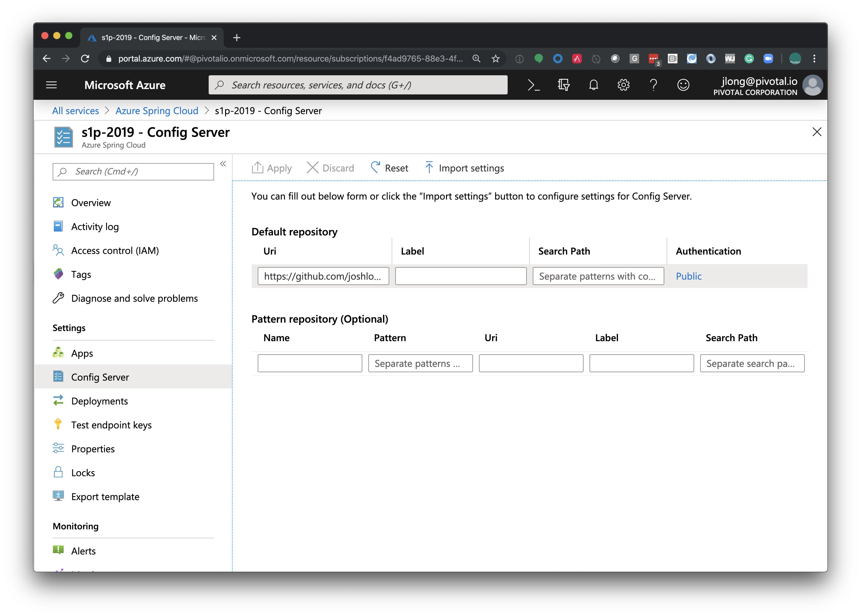This screenshot has width=861, height=616.
Task: Open Azure Cloud Shell icon
Action: coord(533,85)
